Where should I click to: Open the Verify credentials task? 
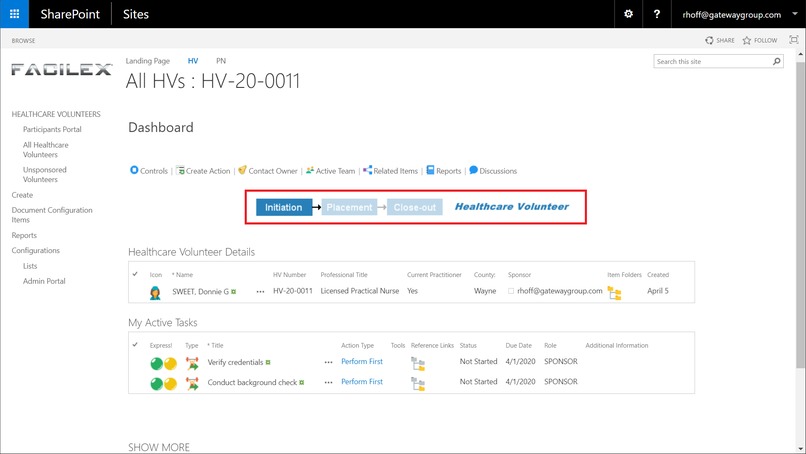(235, 362)
